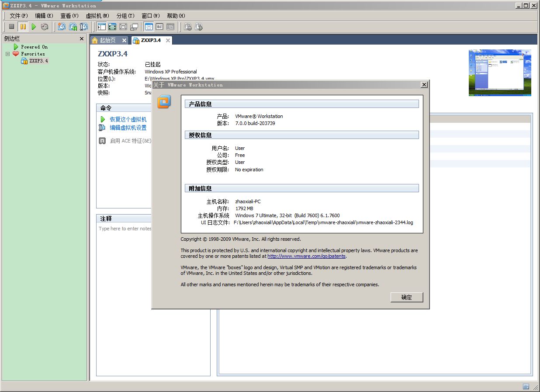Close the 起始页 tab
Image resolution: width=540 pixels, height=392 pixels.
124,40
